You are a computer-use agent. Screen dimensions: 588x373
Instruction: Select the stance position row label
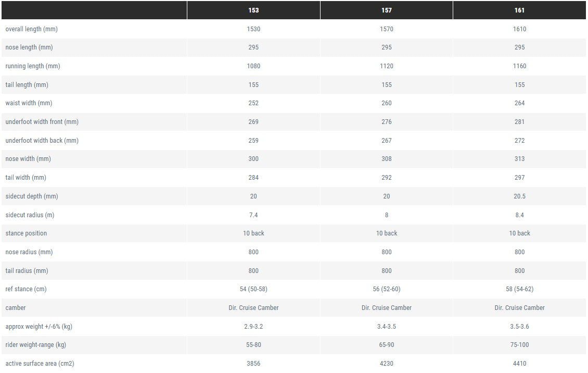pyautogui.click(x=26, y=233)
